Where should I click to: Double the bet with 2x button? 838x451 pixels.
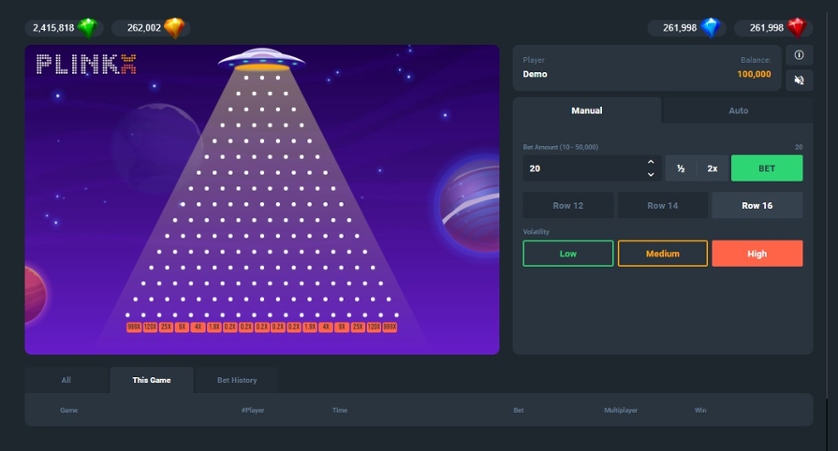tap(712, 169)
